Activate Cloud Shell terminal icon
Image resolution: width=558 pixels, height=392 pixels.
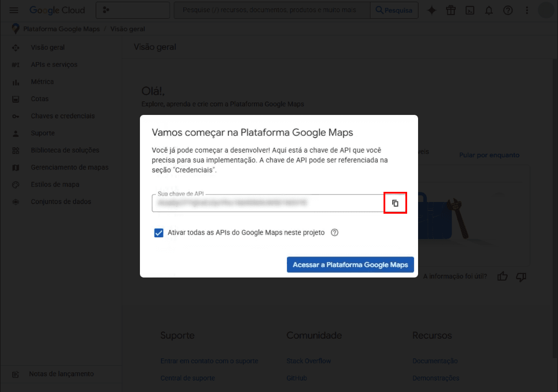click(470, 10)
